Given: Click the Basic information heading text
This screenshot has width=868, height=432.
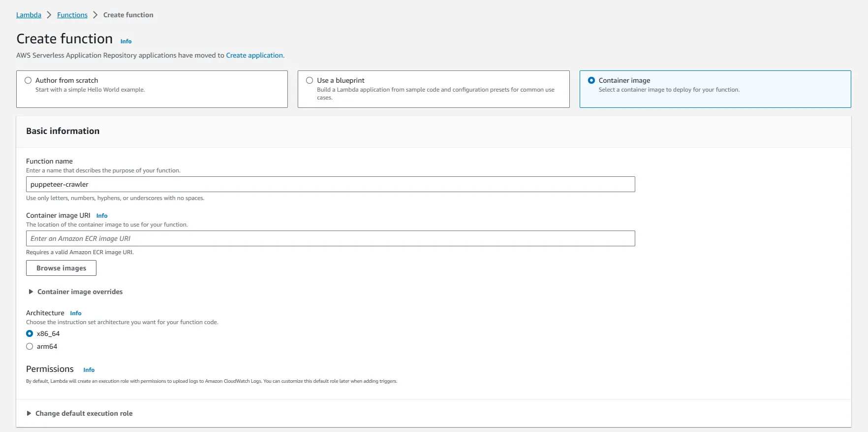Looking at the screenshot, I should click(x=63, y=131).
